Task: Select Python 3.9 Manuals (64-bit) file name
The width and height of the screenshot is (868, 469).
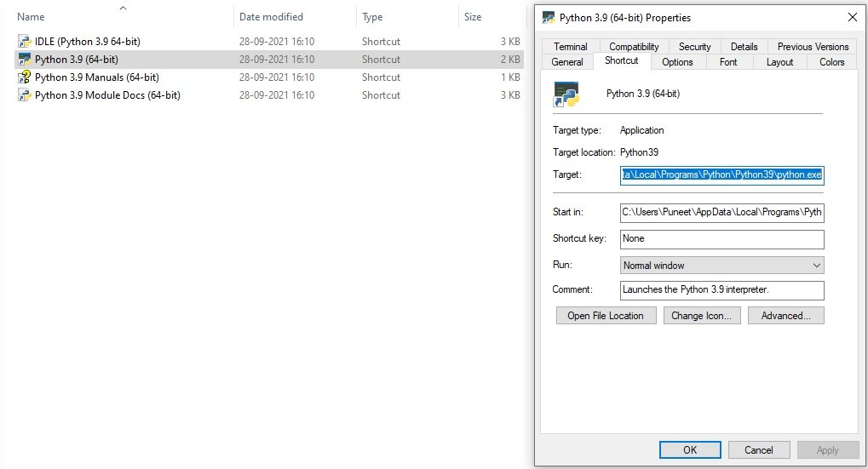Action: pyautogui.click(x=97, y=77)
